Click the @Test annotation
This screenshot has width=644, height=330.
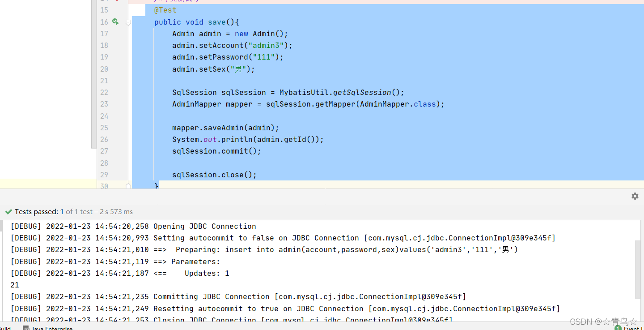tap(165, 10)
